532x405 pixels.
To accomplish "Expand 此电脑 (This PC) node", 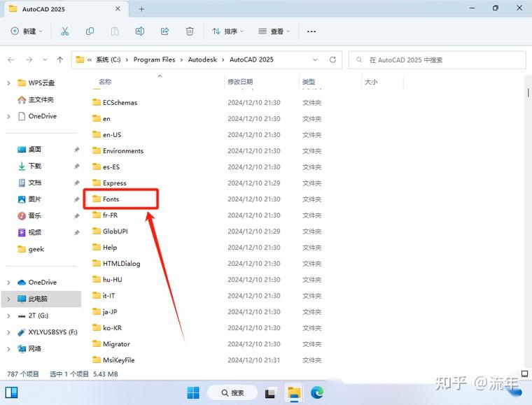I will pos(8,299).
